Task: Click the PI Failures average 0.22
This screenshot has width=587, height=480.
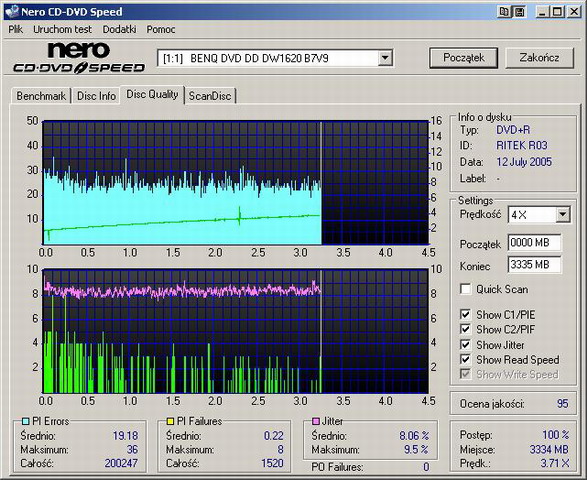Action: coord(273,436)
